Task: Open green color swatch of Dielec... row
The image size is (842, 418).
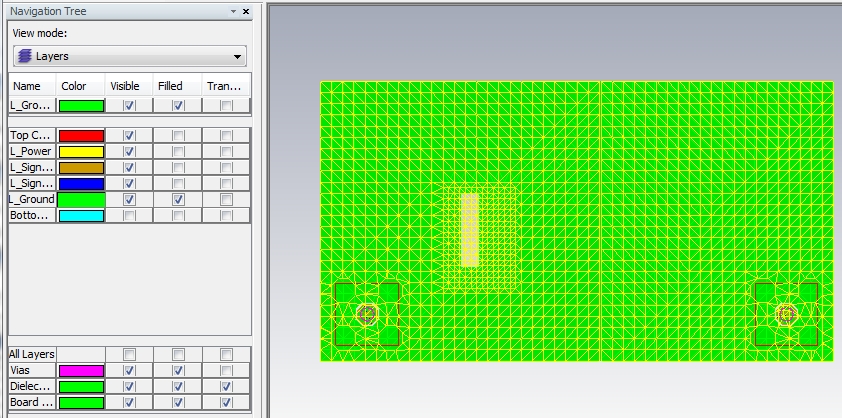Action: (81, 387)
